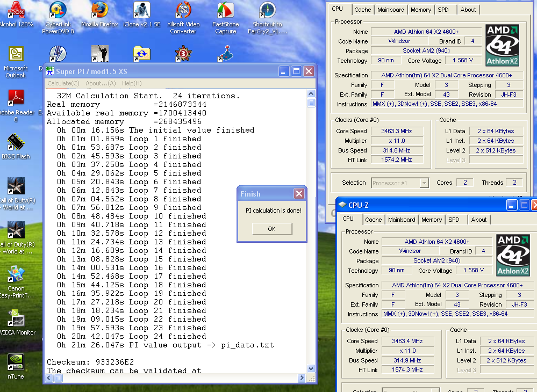Click HT Link 1574.2 MHz value
Screen dimensions: 537x392
[x=397, y=159]
